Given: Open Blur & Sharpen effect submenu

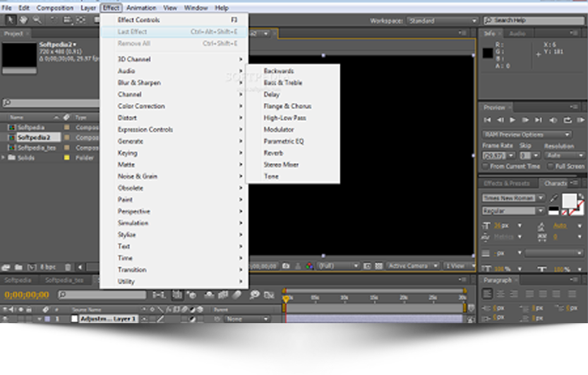Looking at the screenshot, I should [x=174, y=83].
